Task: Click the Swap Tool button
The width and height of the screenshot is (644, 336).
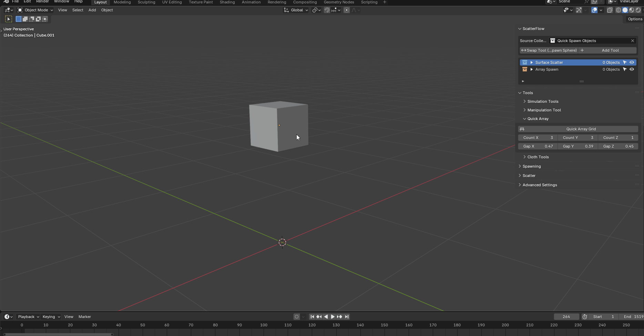Action: pyautogui.click(x=549, y=50)
